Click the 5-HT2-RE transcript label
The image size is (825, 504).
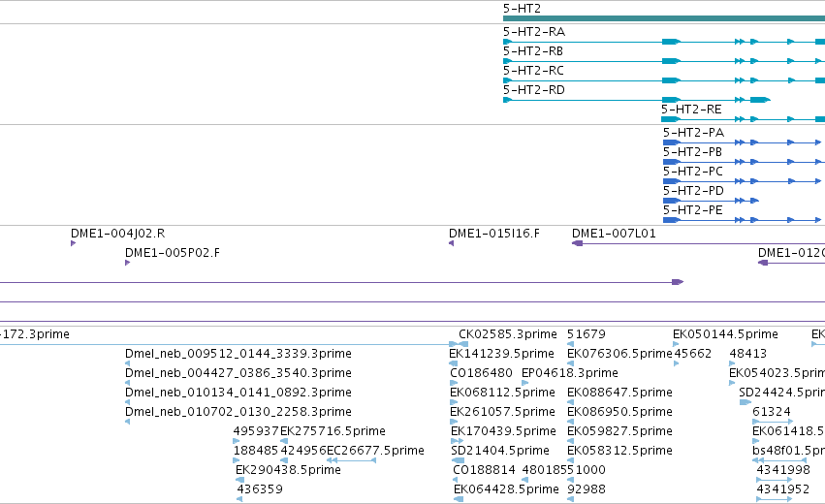[x=691, y=110]
